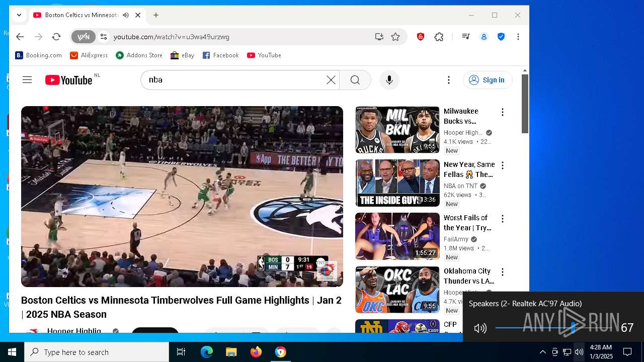Open options for Worst Fails video
The height and width of the screenshot is (362, 644).
[502, 219]
